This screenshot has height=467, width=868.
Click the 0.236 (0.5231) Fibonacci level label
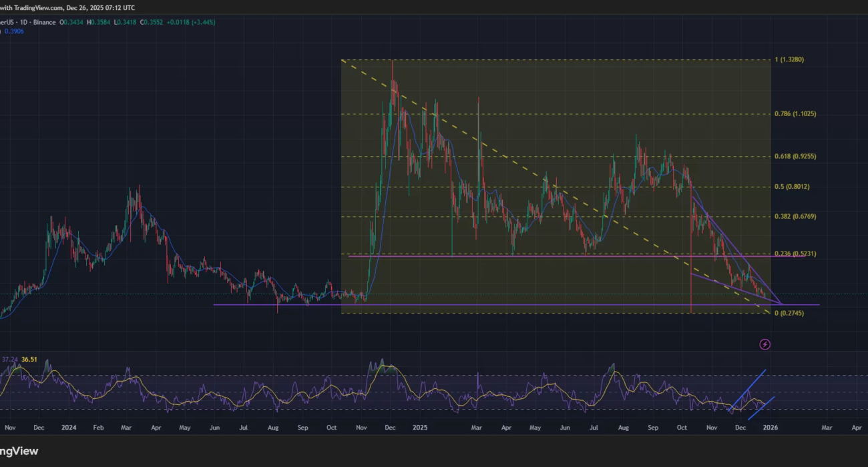coord(795,254)
